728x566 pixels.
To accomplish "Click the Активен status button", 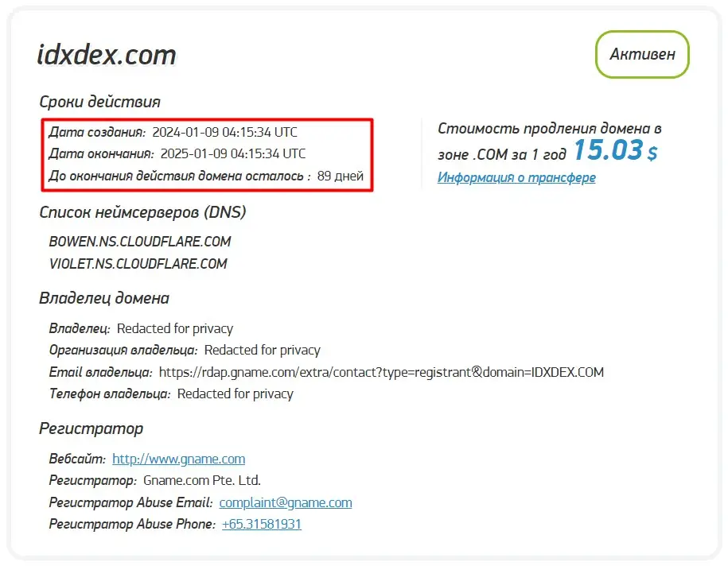I will point(642,54).
